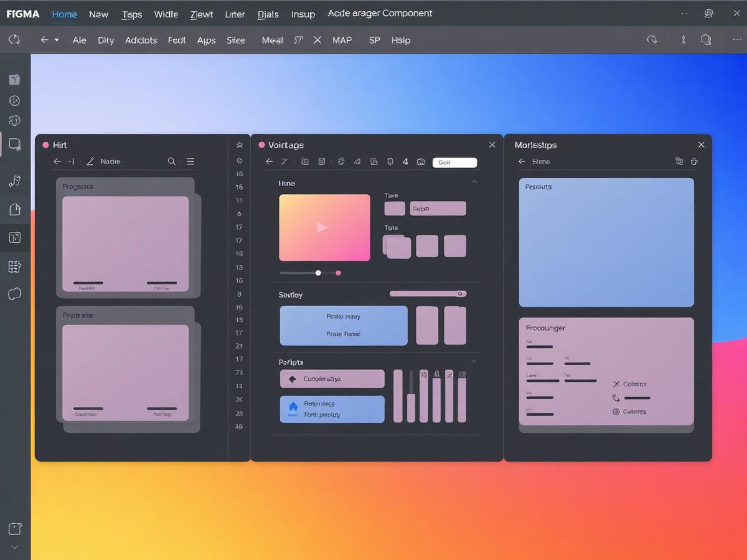
Task: Click the user account icon in title bar
Action: pos(708,13)
